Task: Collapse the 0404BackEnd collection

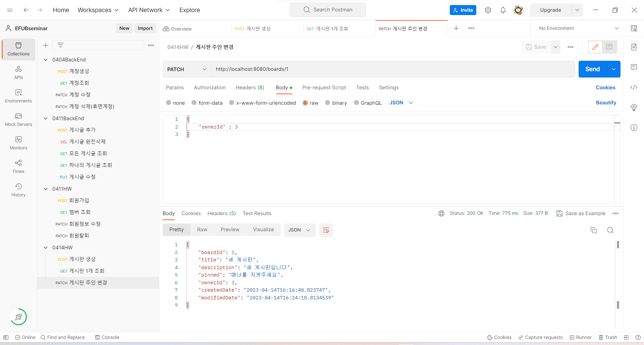Action: (x=46, y=60)
